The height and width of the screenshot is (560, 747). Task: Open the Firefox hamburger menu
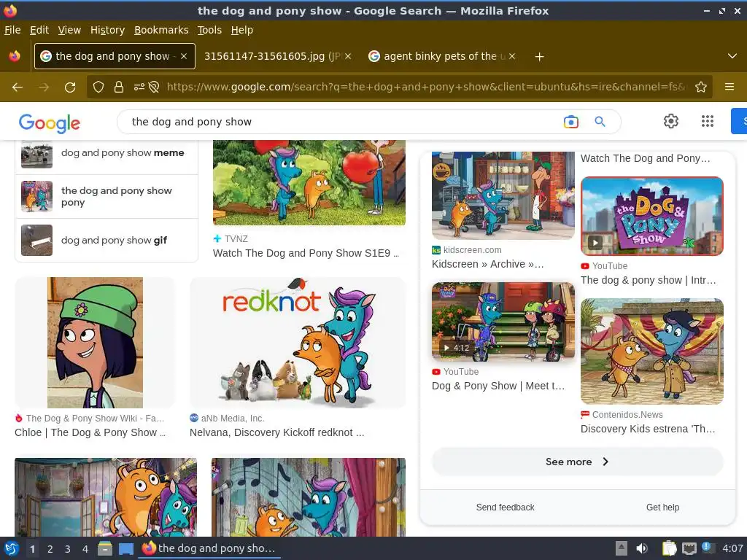(x=729, y=87)
